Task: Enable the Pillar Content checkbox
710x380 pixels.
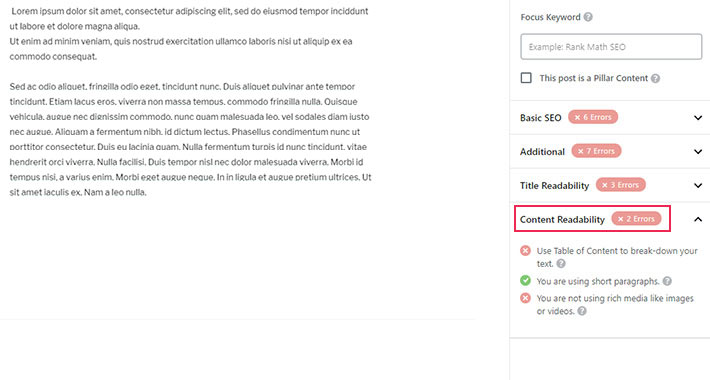Action: (x=526, y=78)
